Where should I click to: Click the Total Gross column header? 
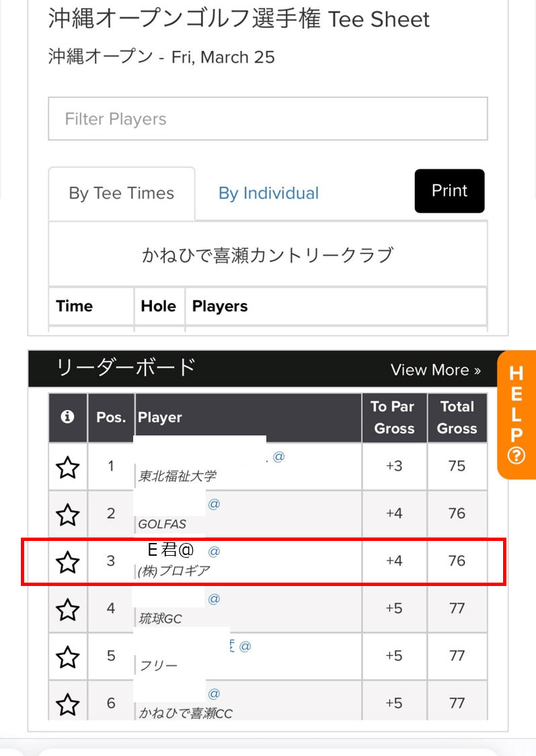[457, 417]
